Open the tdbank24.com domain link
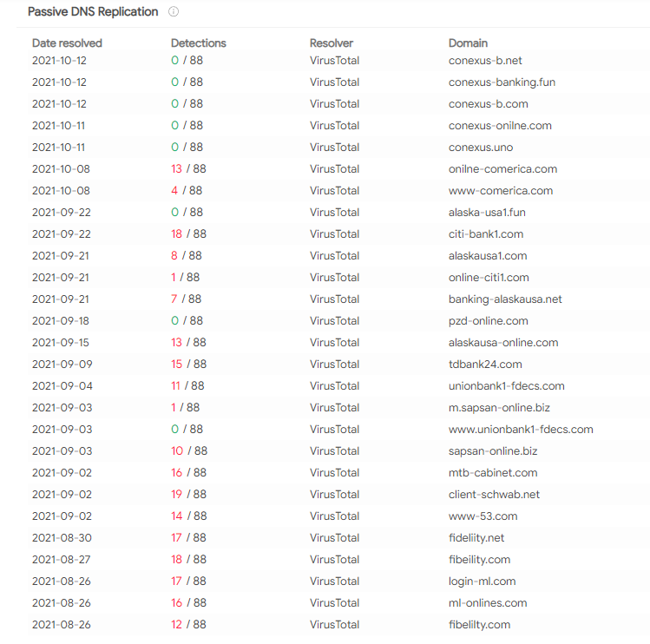 coord(485,365)
